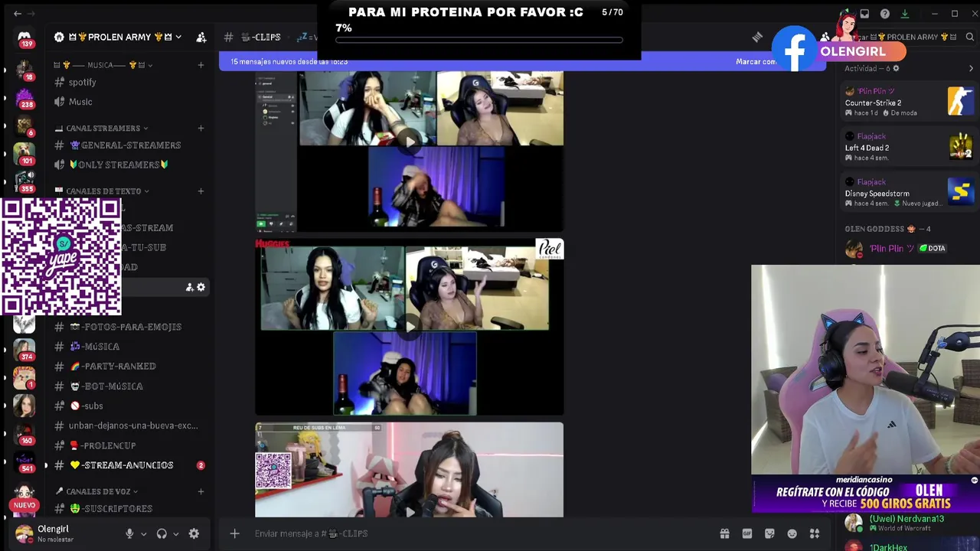Screen dimensions: 980x551
Task: Add a channel to the CANALES DE VOZ category
Action: 201,491
